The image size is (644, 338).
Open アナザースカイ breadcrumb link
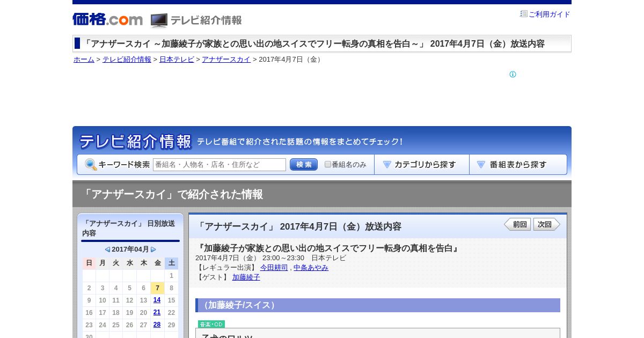(x=226, y=60)
